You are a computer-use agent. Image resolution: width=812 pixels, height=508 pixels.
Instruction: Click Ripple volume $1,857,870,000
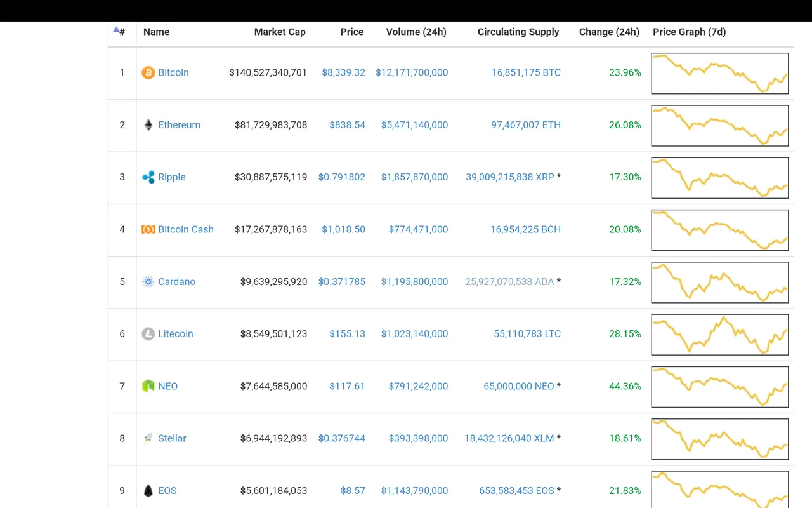click(414, 177)
